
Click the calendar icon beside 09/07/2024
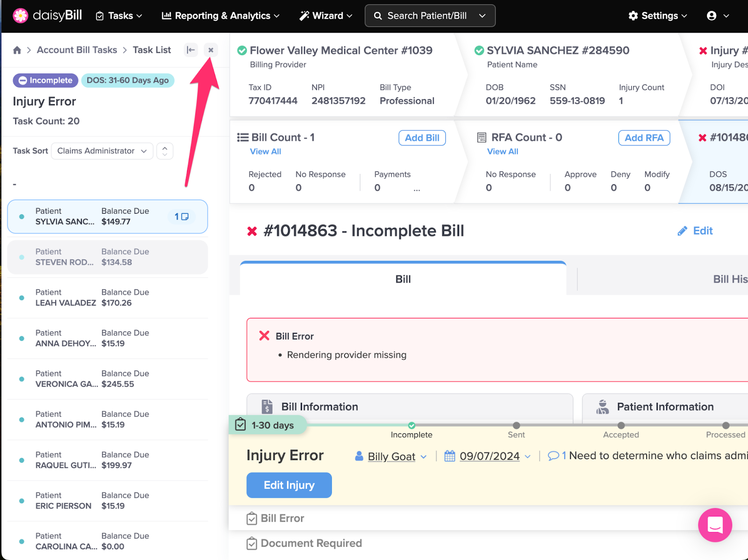tap(450, 456)
